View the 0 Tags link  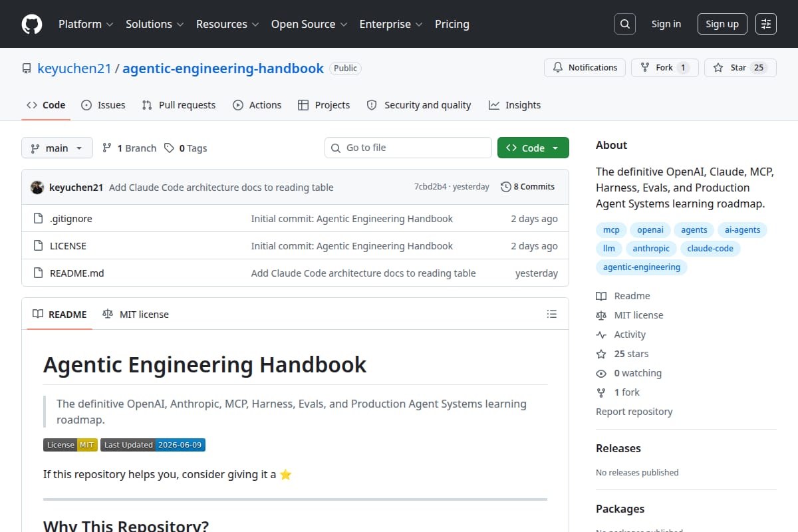coord(186,148)
